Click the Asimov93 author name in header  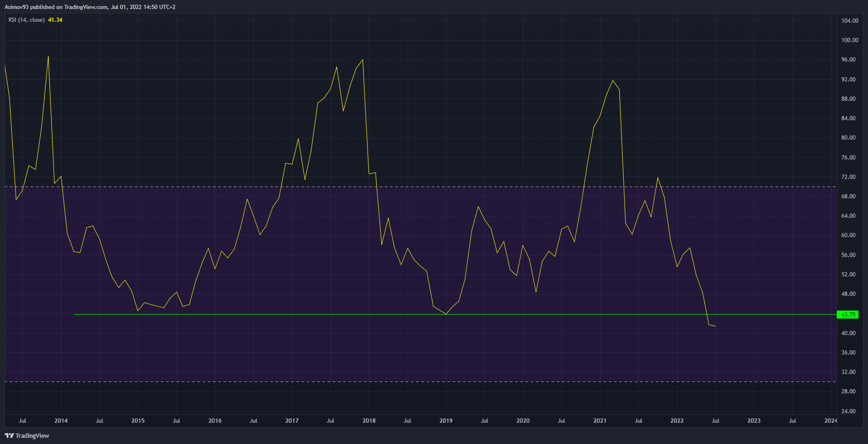[17, 7]
